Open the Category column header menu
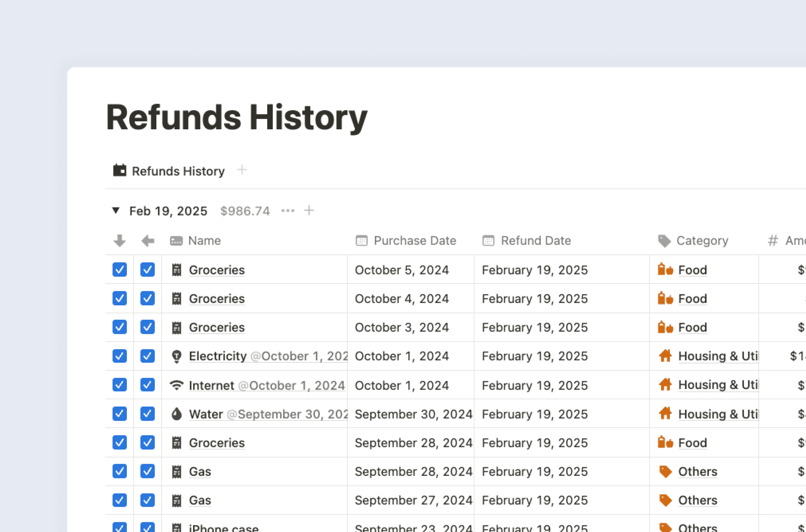This screenshot has height=532, width=806. (702, 241)
